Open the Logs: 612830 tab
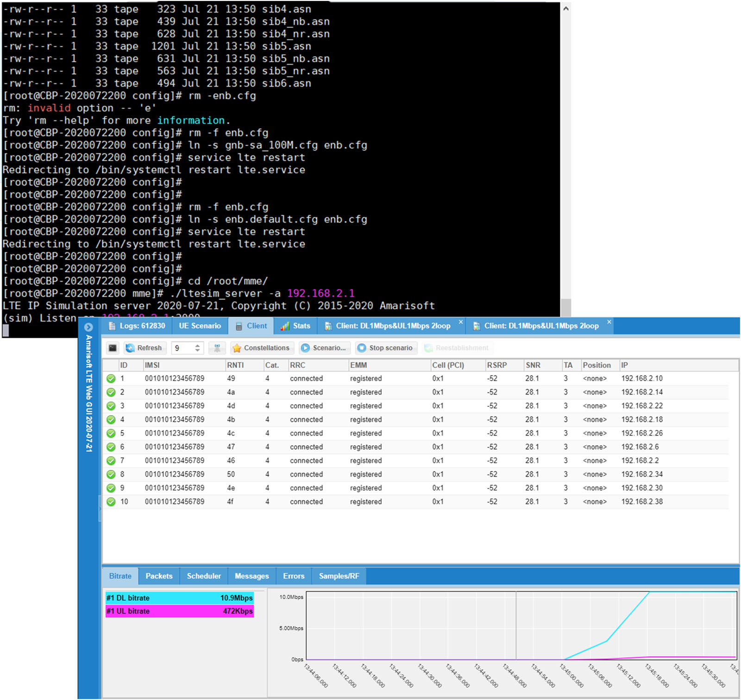Image resolution: width=741 pixels, height=700 pixels. click(137, 326)
